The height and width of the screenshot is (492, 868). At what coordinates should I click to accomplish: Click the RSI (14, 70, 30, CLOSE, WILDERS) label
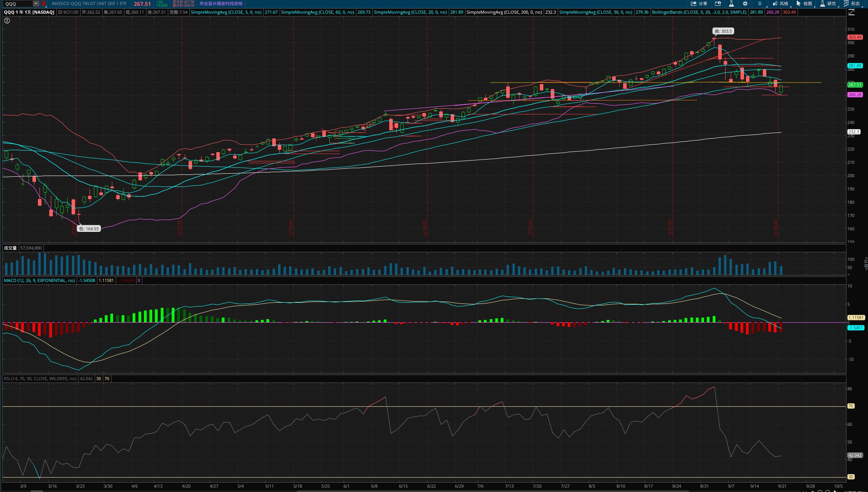coord(40,379)
